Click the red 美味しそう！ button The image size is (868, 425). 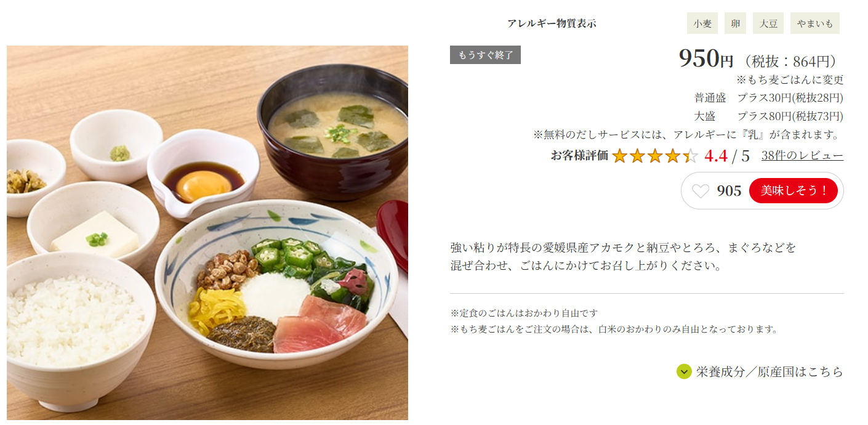793,191
